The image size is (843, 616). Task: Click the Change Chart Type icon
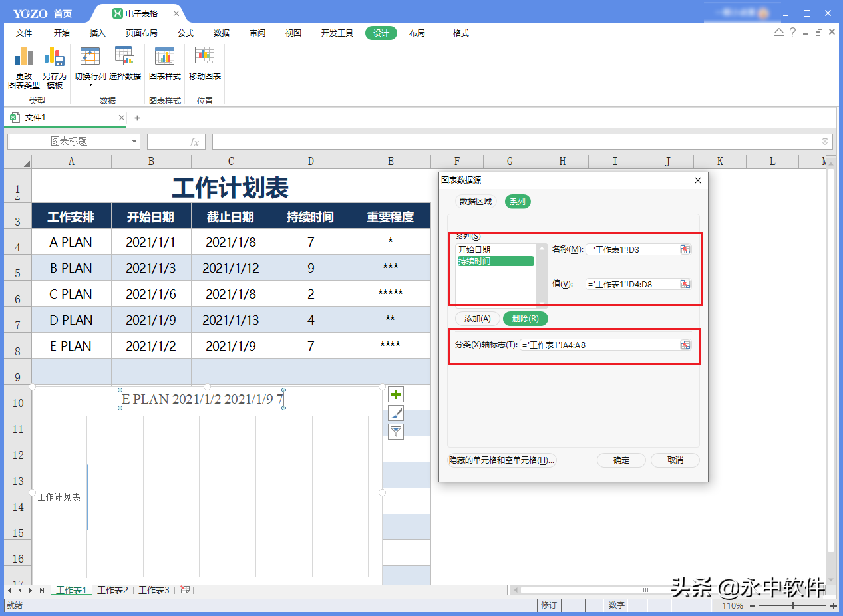click(24, 58)
